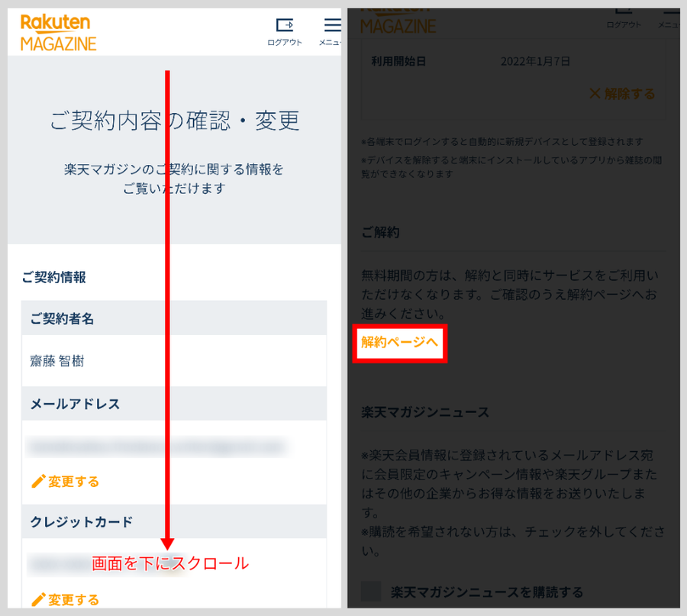Click the ご解約 section heading
The image size is (687, 616).
point(380,232)
